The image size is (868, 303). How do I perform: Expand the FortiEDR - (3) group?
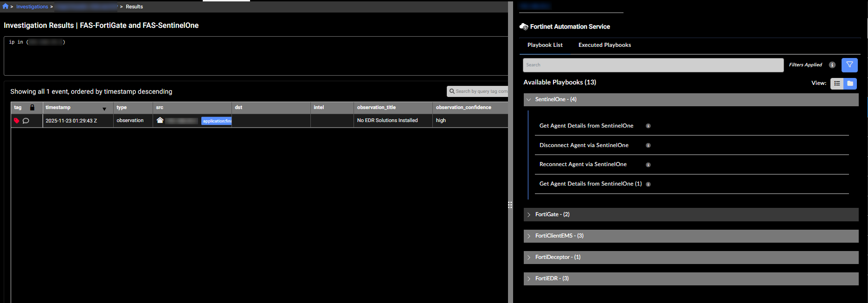tap(691, 278)
